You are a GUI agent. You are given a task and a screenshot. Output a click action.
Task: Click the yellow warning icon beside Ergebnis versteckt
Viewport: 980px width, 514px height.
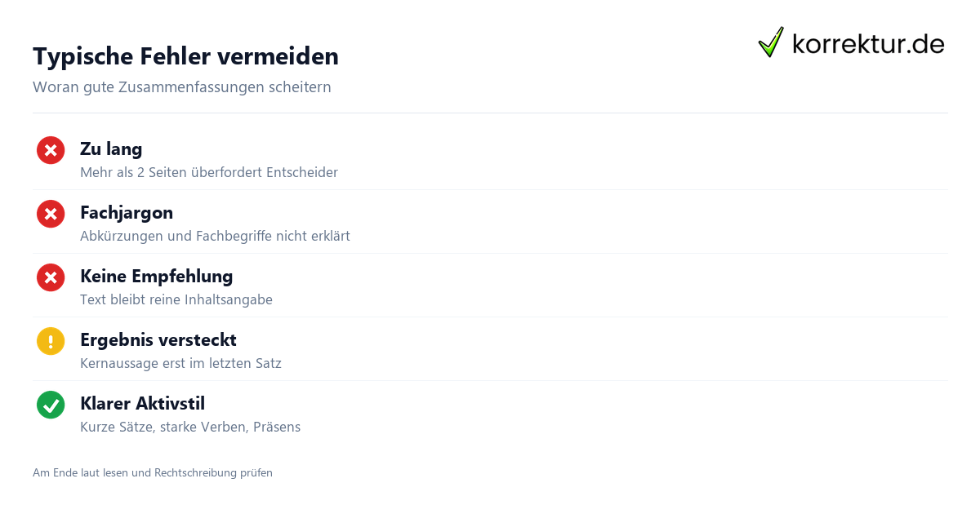[x=51, y=341]
